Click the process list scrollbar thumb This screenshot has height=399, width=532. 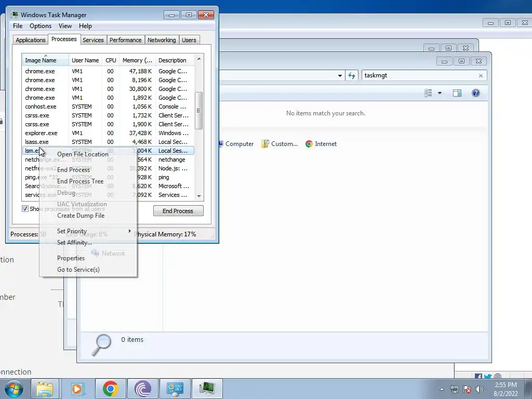point(199,111)
